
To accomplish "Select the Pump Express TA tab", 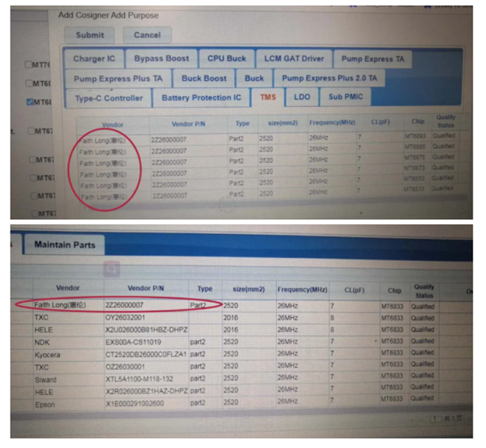I will click(372, 58).
